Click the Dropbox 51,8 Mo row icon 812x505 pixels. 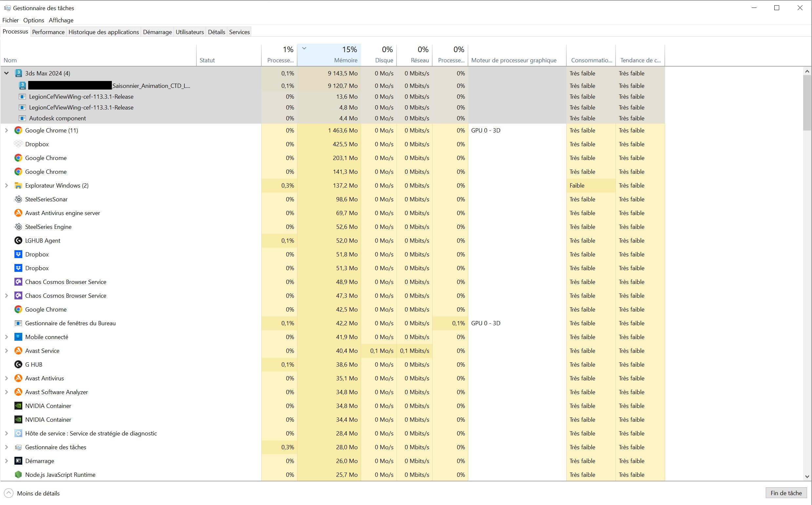tap(18, 254)
